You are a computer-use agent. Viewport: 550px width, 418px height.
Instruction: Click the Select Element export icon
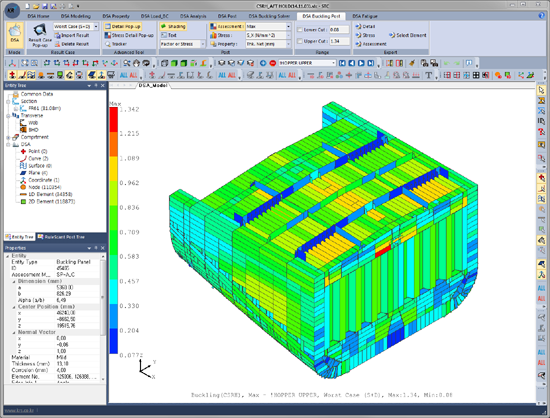click(x=408, y=35)
